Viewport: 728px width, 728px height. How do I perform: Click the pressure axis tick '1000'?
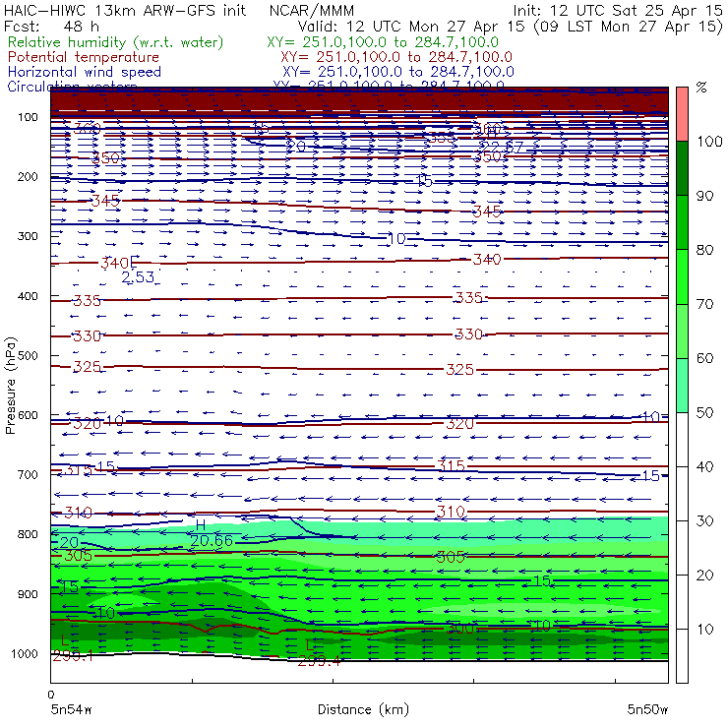tap(25, 653)
